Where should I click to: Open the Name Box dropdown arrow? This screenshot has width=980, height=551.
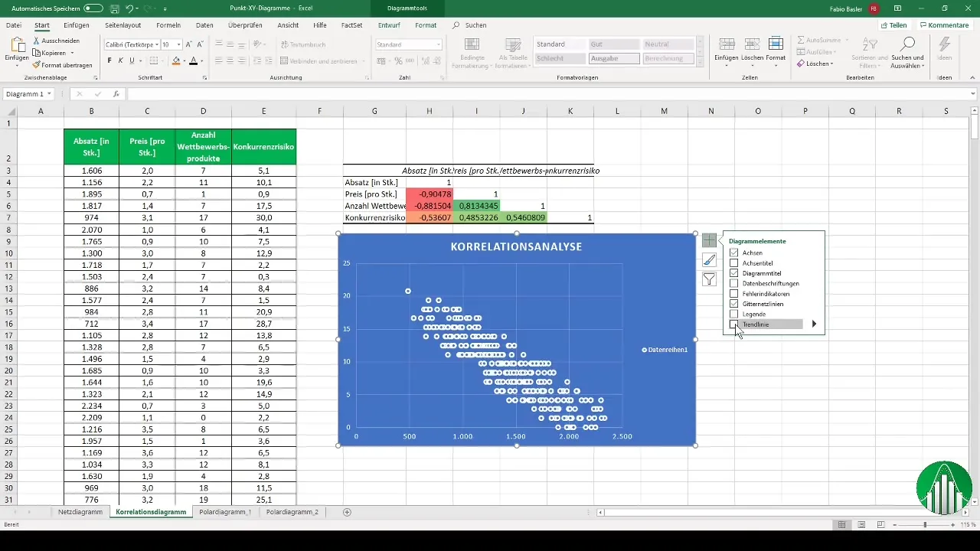pyautogui.click(x=49, y=94)
